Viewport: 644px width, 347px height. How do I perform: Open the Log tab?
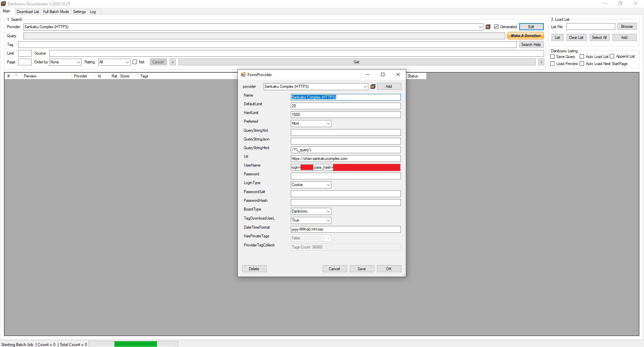click(93, 12)
